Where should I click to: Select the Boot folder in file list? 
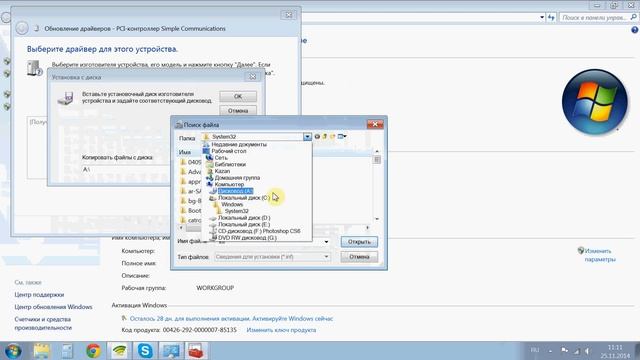(191, 211)
